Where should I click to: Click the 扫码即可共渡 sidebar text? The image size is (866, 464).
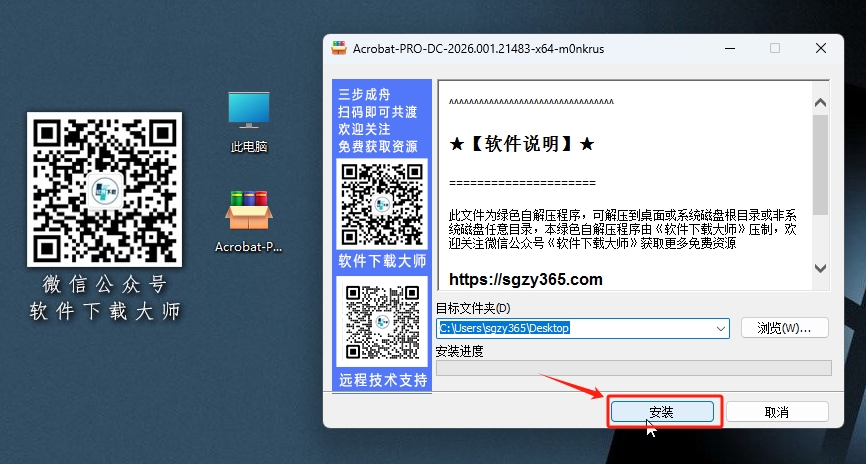[378, 112]
